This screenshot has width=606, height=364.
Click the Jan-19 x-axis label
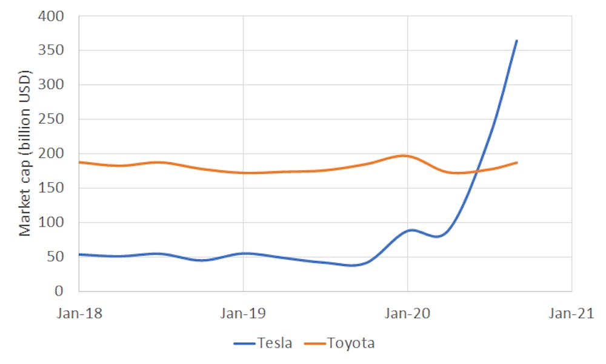click(x=243, y=314)
